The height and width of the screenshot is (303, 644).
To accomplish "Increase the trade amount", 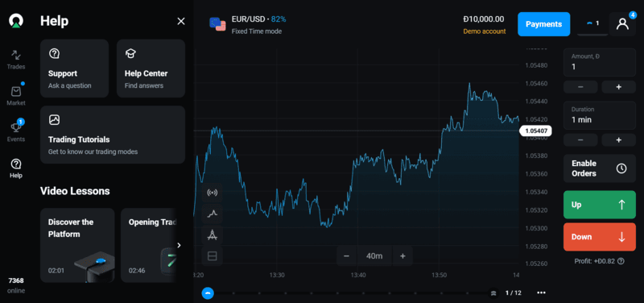I will [x=618, y=87].
